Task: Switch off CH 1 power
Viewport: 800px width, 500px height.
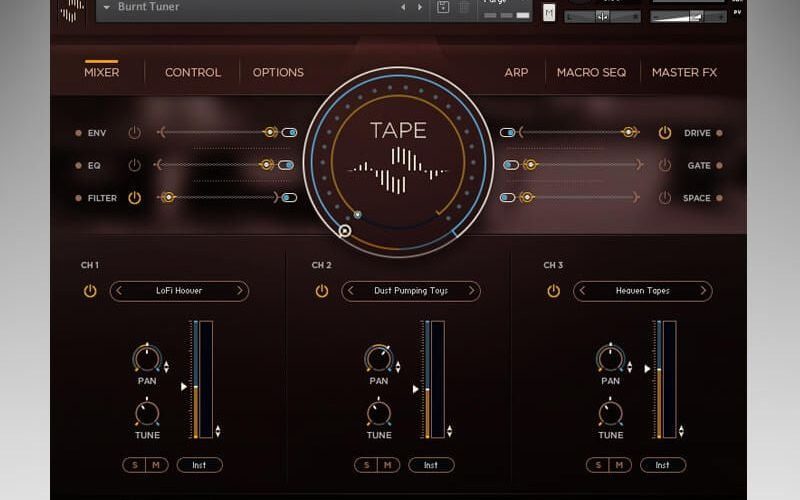Action: (x=90, y=291)
